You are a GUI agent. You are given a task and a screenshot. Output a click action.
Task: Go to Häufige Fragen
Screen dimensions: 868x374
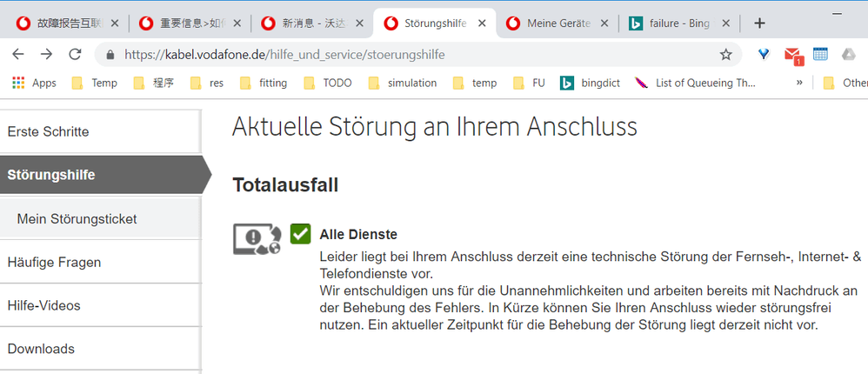point(54,262)
